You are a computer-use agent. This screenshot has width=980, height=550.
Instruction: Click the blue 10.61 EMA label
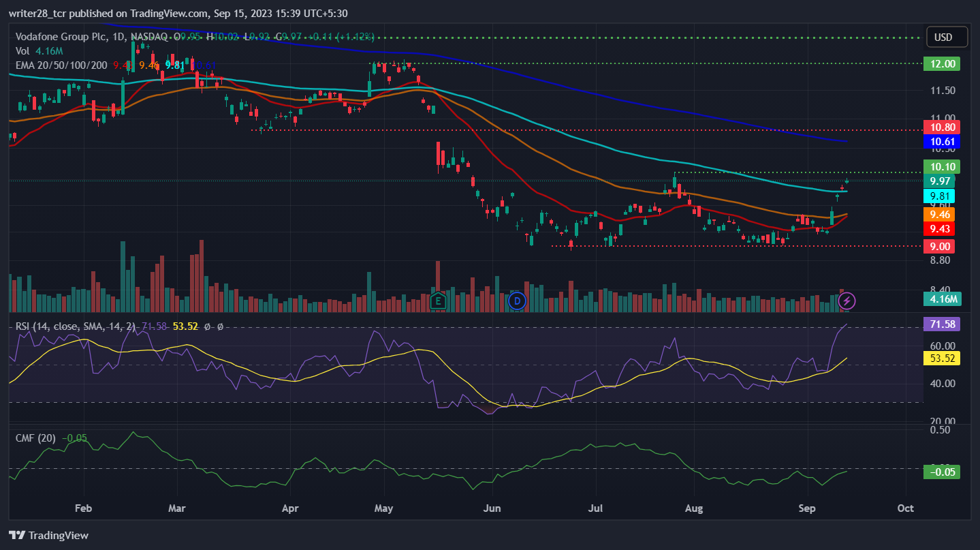(941, 142)
